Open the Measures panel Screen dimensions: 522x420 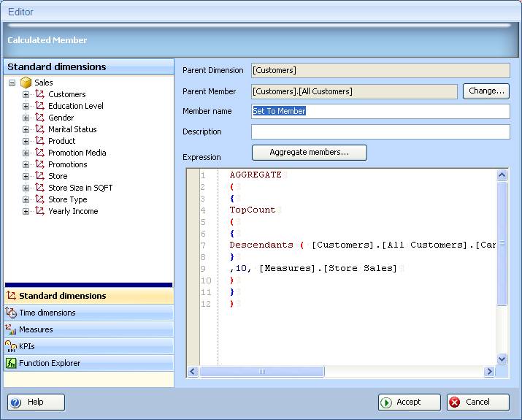[89, 329]
